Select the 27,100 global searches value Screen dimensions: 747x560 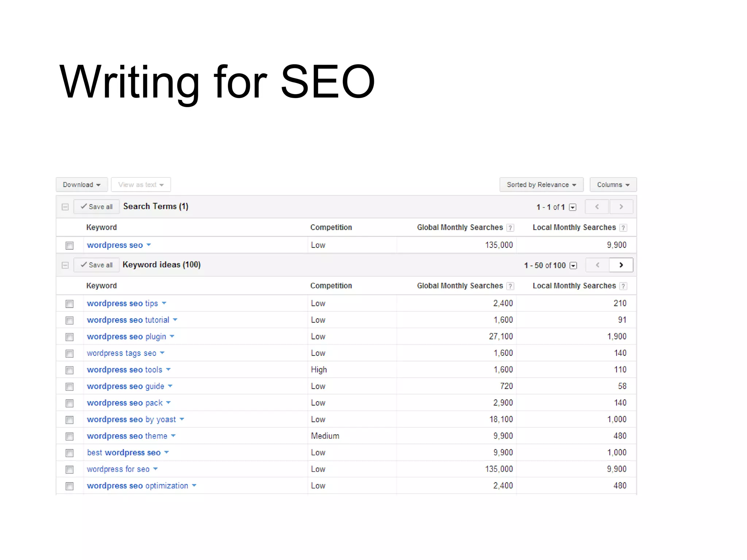pyautogui.click(x=501, y=337)
